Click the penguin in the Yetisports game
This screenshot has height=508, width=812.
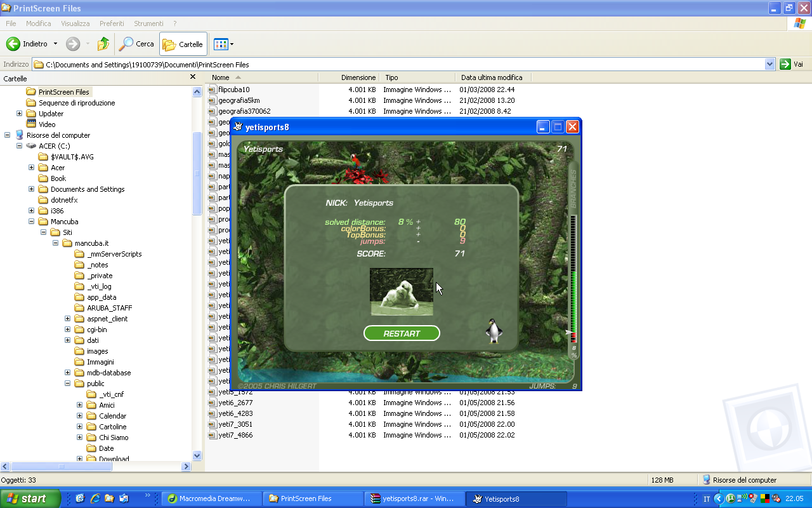(x=494, y=331)
